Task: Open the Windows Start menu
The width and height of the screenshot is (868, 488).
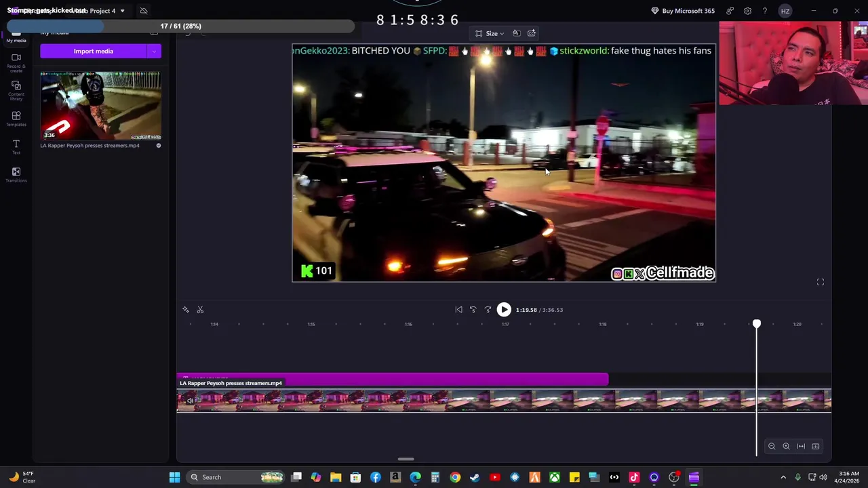Action: 174,477
